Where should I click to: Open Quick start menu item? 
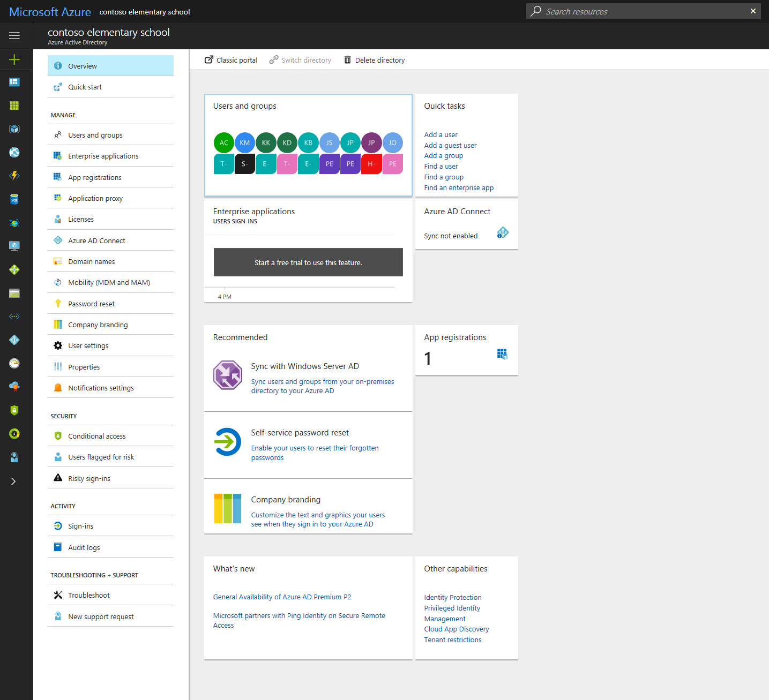tap(110, 87)
